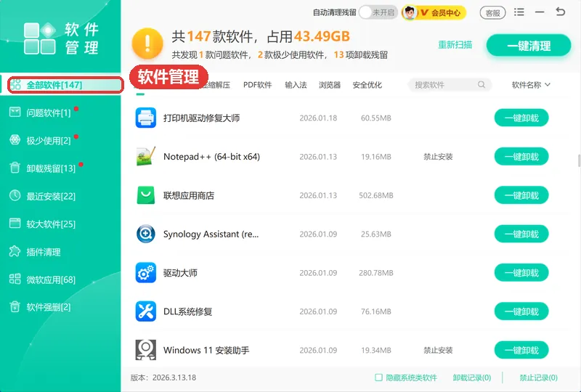
Task: Click the version text 2026.3.13.18
Action: tap(174, 377)
